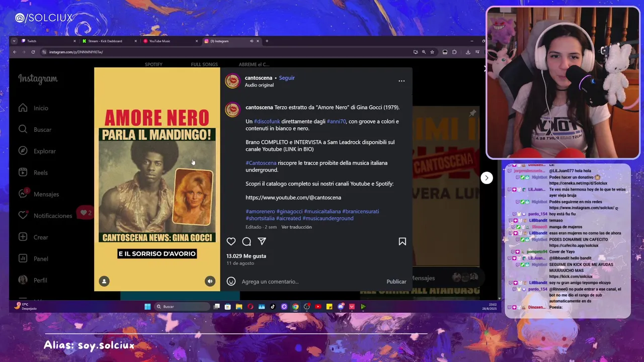Open the emoji picker in comment box

pyautogui.click(x=231, y=282)
